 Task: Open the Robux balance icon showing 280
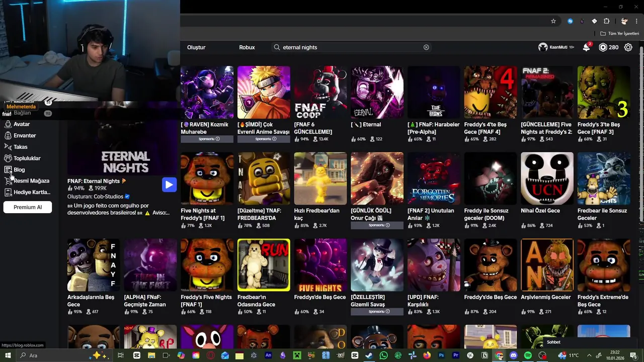[x=603, y=47]
